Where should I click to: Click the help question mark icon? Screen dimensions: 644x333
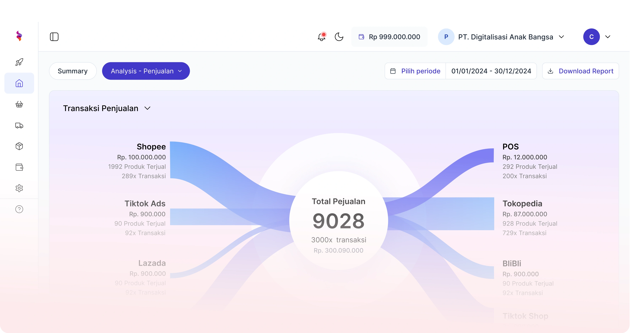pyautogui.click(x=19, y=209)
